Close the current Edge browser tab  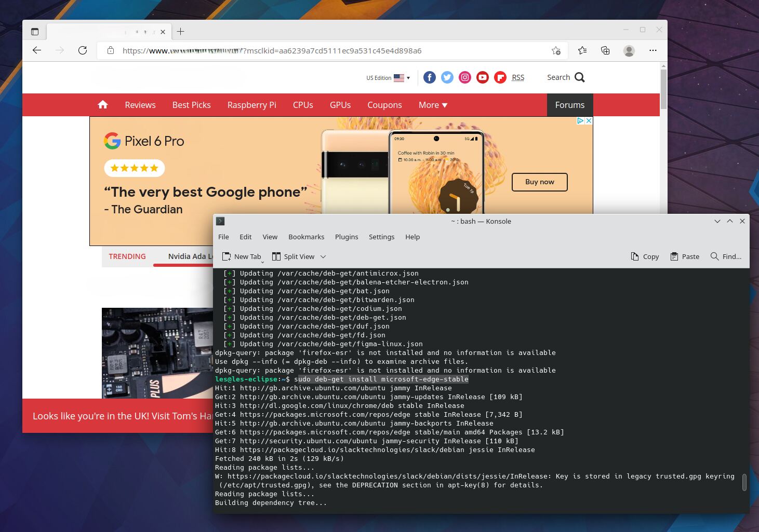(163, 32)
